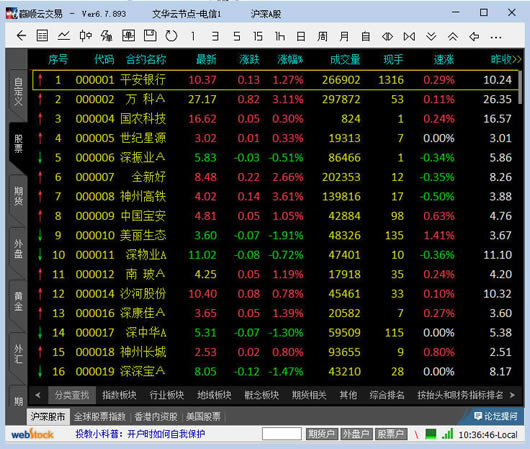Screen dimensions: 530x449
Task: Click the hollow left arrow icon
Action: point(474,36)
